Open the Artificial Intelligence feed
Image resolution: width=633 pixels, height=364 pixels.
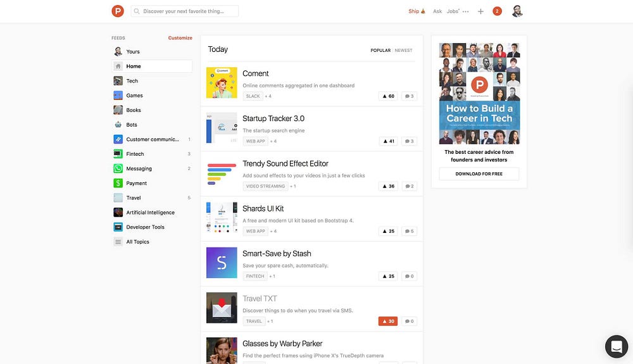coord(152,212)
